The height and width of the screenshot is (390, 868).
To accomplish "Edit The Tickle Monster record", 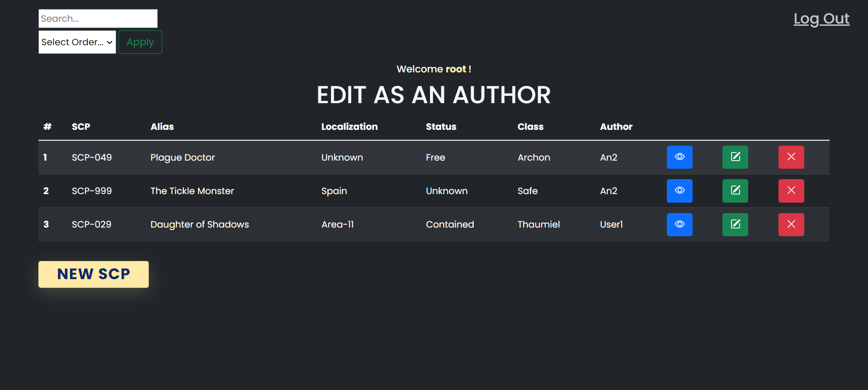I will coord(735,190).
